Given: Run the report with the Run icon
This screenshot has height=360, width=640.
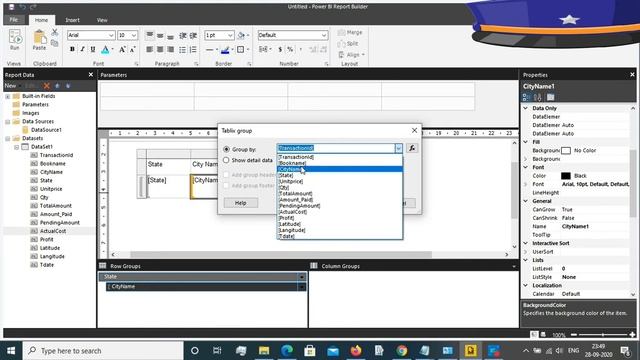Looking at the screenshot, I should point(15,39).
